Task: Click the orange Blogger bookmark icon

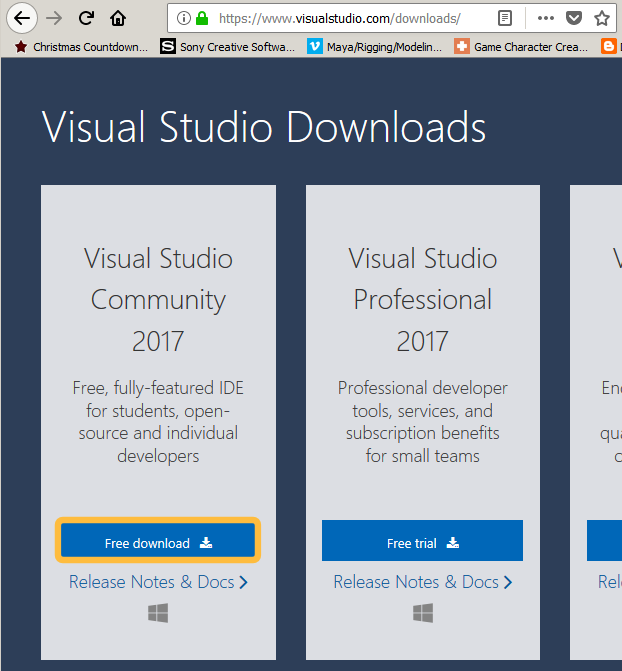Action: [608, 46]
